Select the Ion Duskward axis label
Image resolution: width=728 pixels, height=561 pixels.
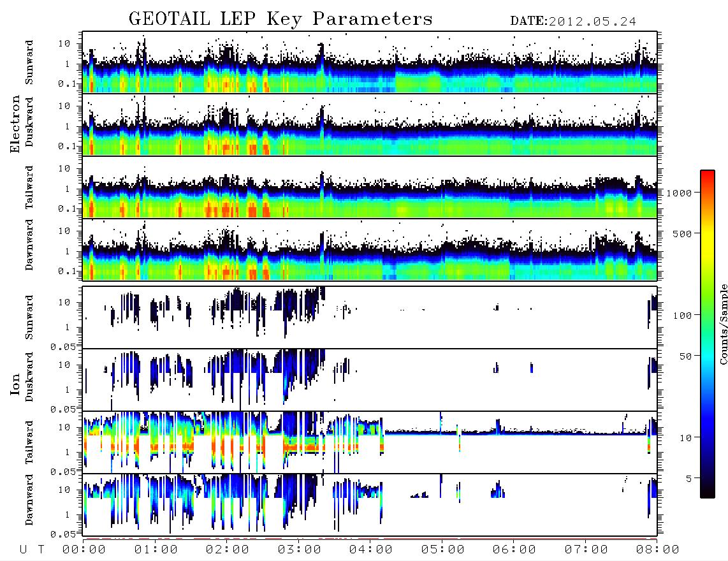coord(29,377)
